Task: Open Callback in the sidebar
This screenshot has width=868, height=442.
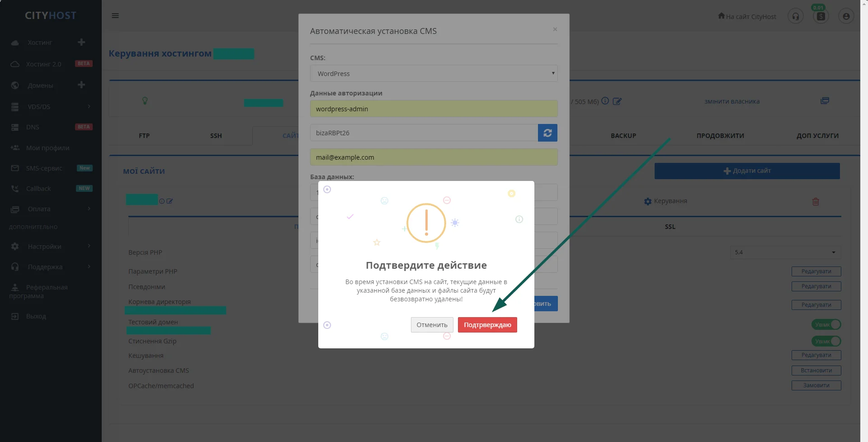Action: pyautogui.click(x=38, y=189)
